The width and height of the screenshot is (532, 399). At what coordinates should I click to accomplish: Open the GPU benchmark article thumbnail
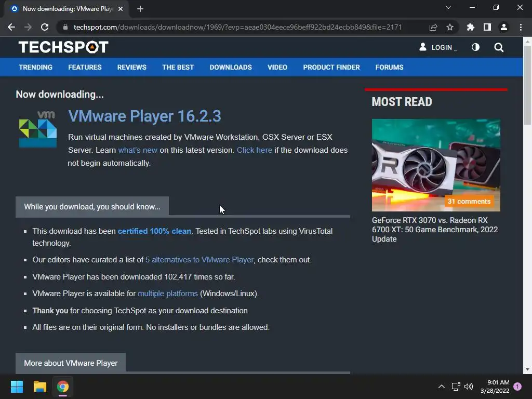coord(436,165)
